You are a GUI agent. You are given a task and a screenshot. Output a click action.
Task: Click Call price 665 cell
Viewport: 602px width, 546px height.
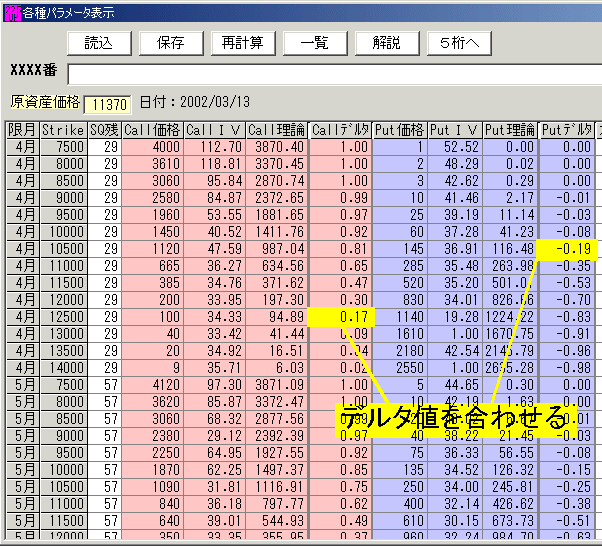point(152,266)
